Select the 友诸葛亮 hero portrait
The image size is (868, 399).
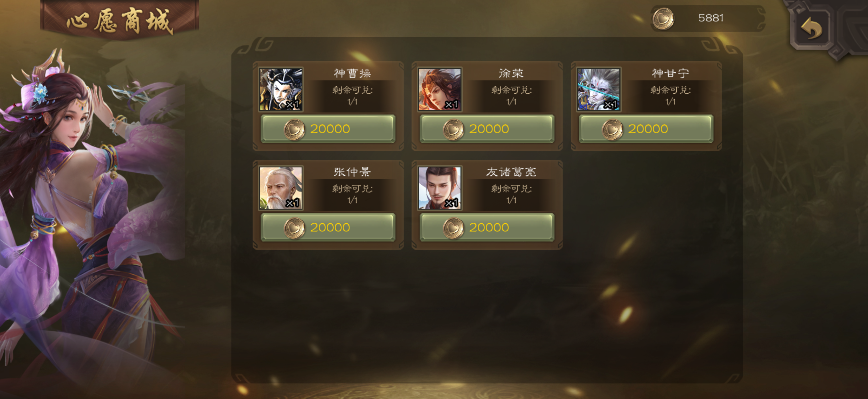(x=440, y=188)
